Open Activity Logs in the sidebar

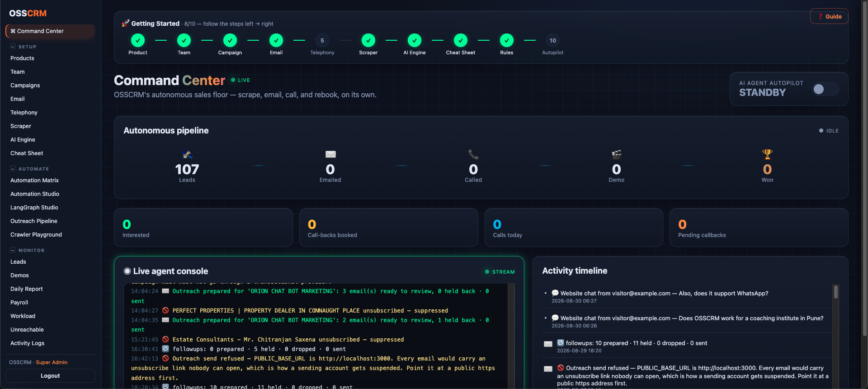point(50,343)
